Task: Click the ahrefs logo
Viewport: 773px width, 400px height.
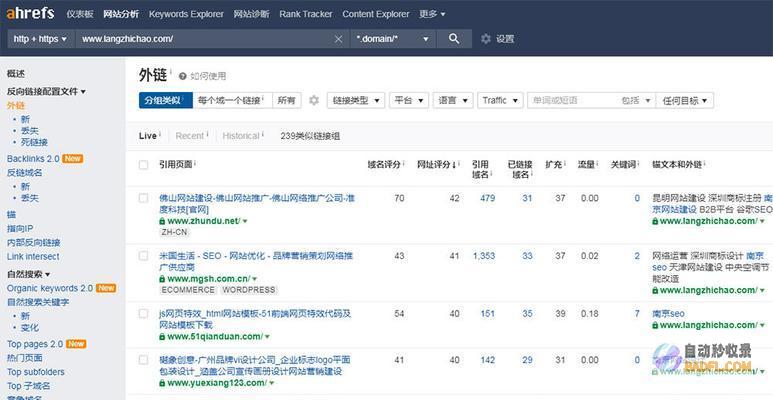Action: (30, 13)
